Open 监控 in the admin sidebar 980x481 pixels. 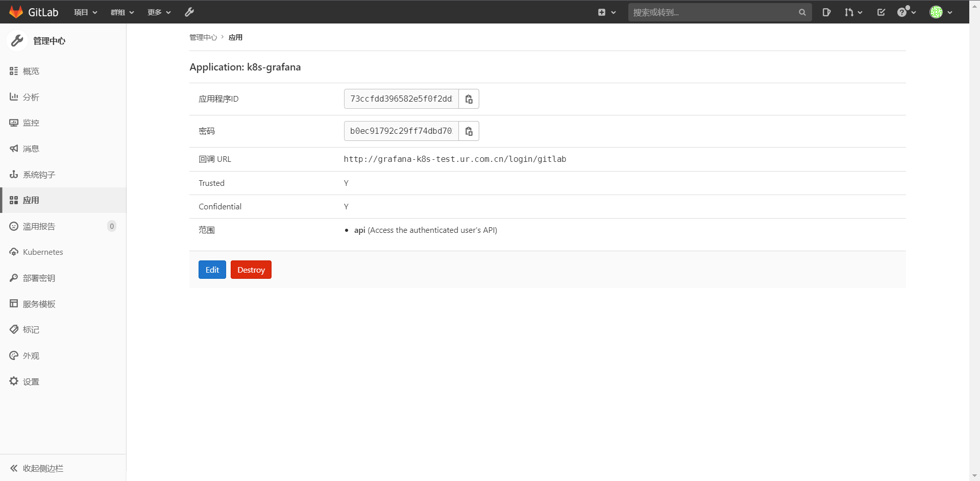pos(63,123)
